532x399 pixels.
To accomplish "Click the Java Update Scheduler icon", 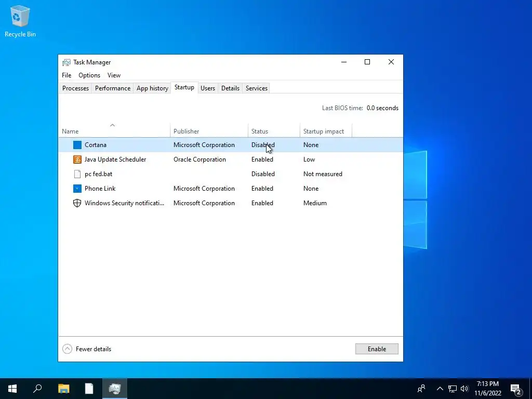I will coord(77,159).
